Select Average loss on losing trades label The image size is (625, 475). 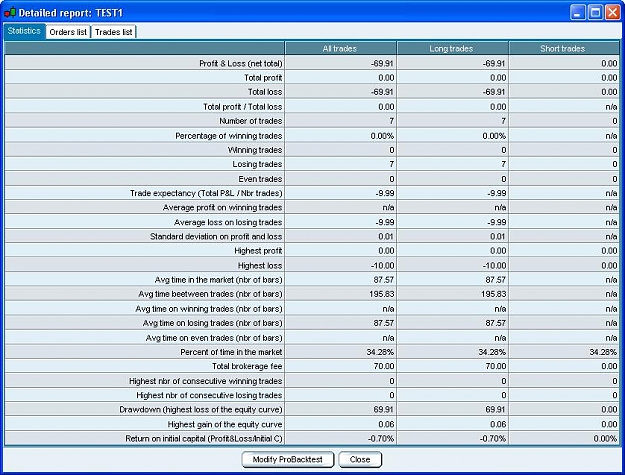coord(228,222)
